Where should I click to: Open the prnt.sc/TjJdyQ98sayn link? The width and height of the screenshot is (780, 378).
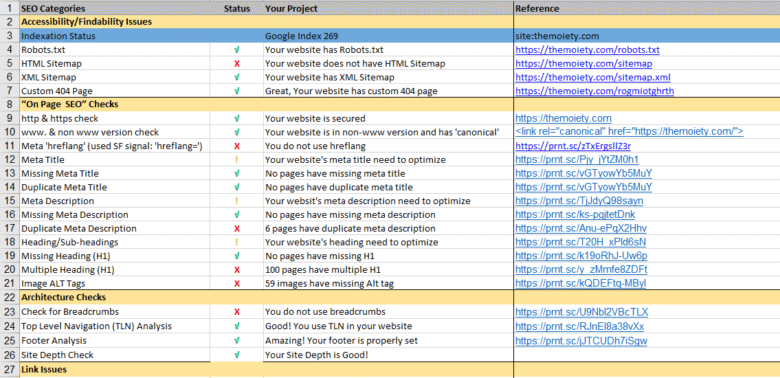pos(579,201)
